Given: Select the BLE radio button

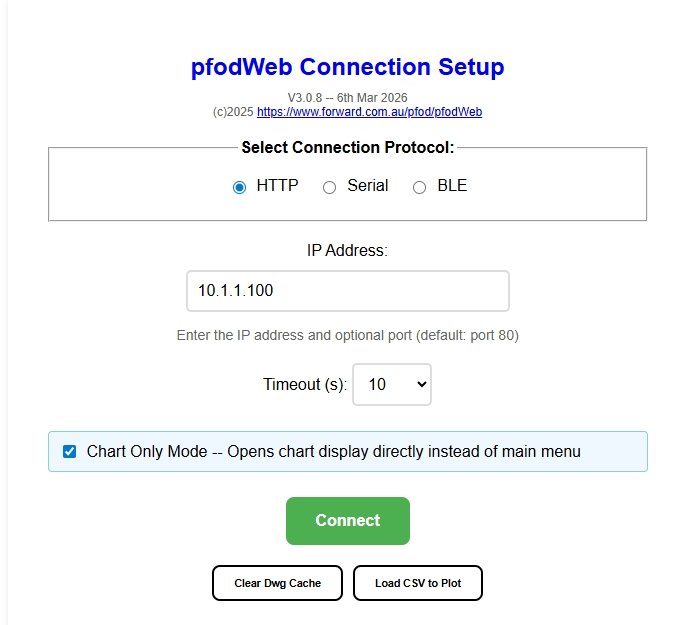Looking at the screenshot, I should tap(419, 187).
